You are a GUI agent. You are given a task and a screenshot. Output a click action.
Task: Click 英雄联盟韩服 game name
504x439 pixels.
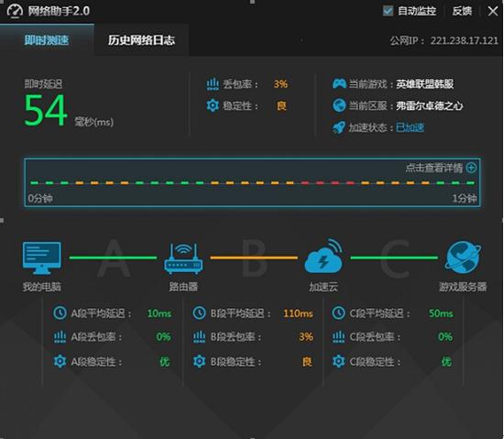[424, 84]
